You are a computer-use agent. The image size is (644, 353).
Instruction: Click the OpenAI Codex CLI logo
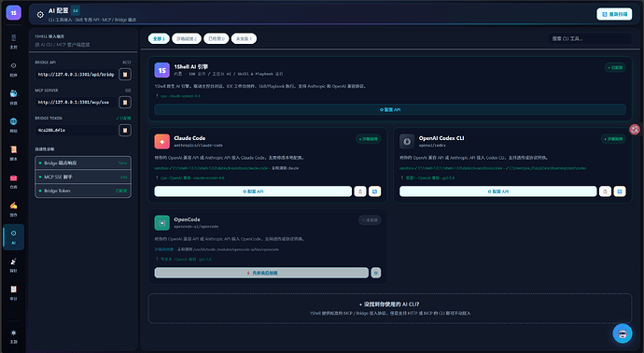click(407, 141)
